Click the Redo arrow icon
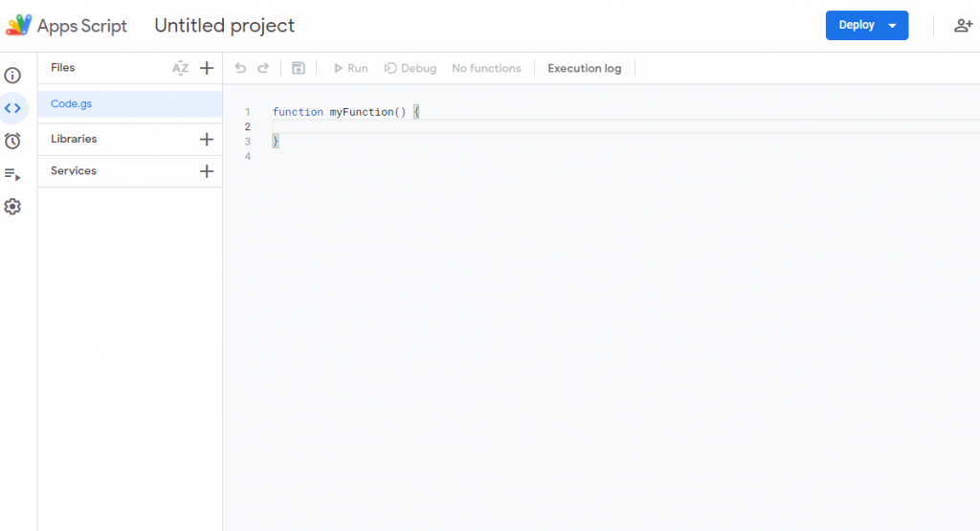The height and width of the screenshot is (531, 980). pyautogui.click(x=263, y=68)
